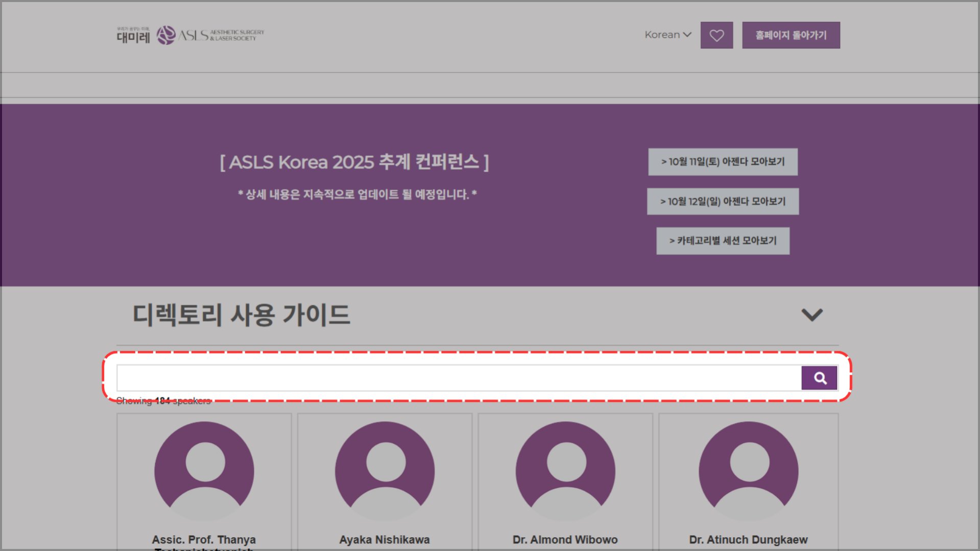
Task: Open Assic. Prof. Thanya avatar
Action: click(204, 471)
